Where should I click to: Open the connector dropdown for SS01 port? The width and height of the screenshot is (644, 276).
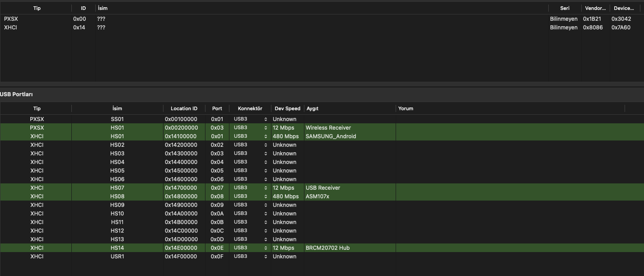pos(250,119)
